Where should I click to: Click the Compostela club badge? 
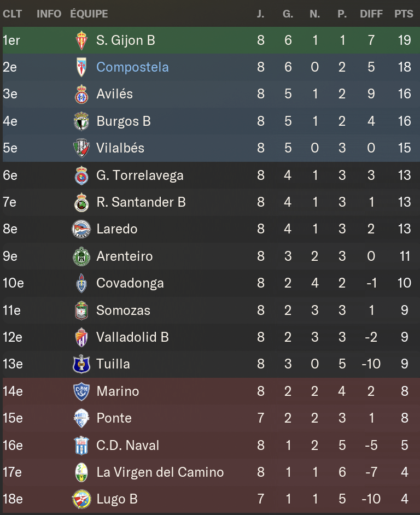click(x=81, y=67)
